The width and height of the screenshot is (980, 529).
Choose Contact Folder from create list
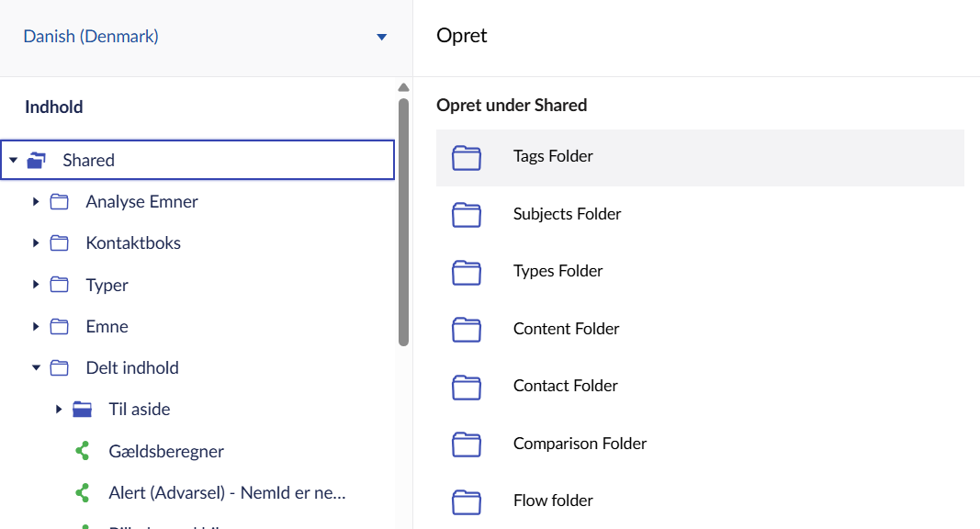pos(565,386)
